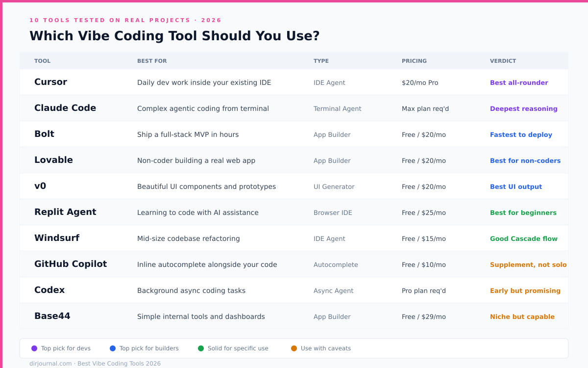Select the Bolt tool name

(x=44, y=134)
